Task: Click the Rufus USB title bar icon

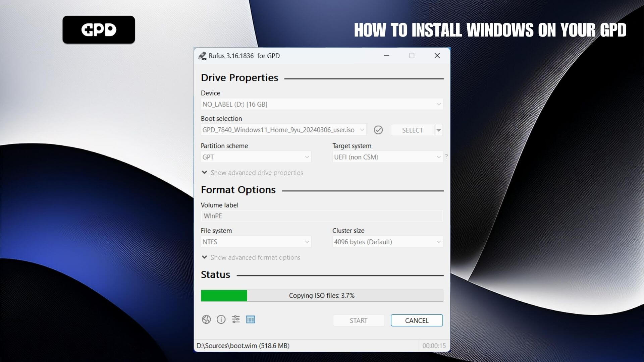Action: coord(202,56)
